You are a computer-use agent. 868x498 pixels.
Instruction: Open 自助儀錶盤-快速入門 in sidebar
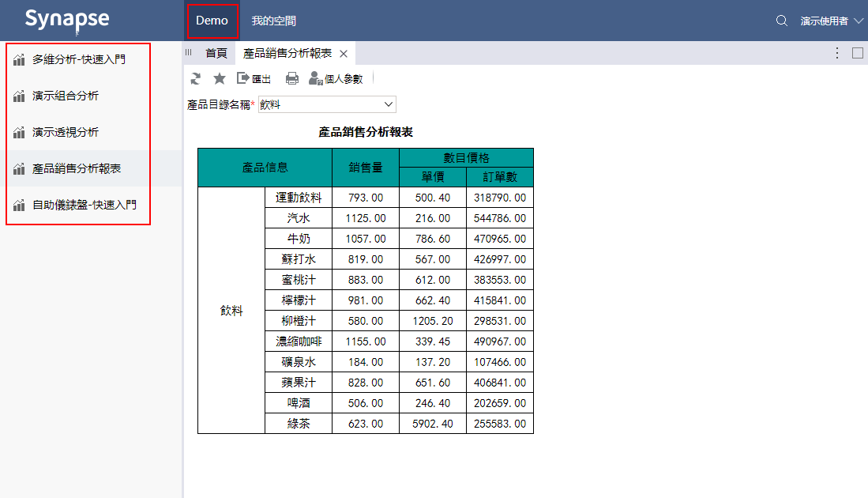(84, 205)
